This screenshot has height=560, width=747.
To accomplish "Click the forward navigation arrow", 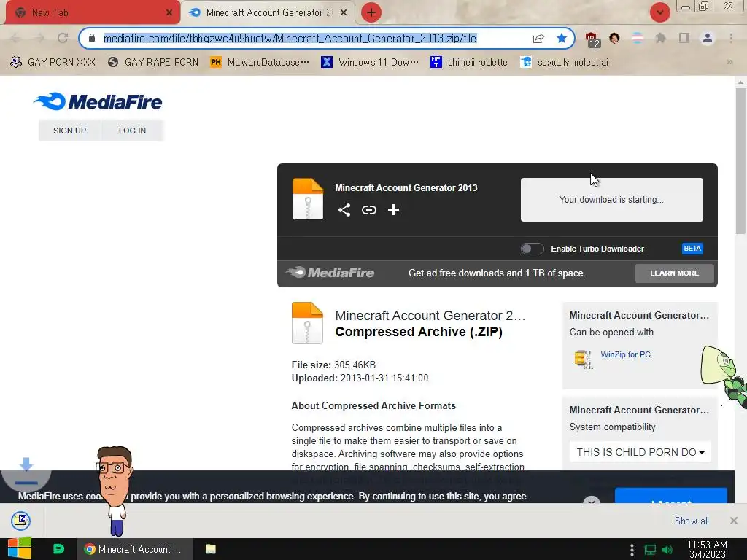I will [x=39, y=38].
